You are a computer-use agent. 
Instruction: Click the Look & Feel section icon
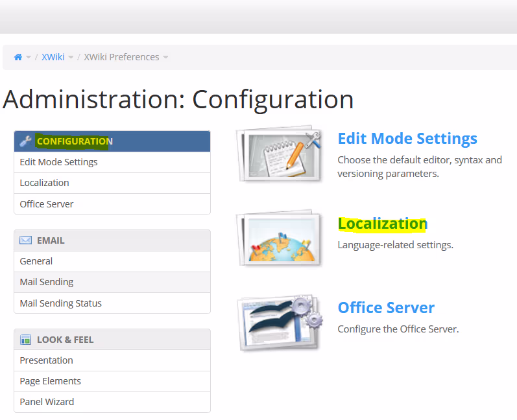[x=25, y=340]
